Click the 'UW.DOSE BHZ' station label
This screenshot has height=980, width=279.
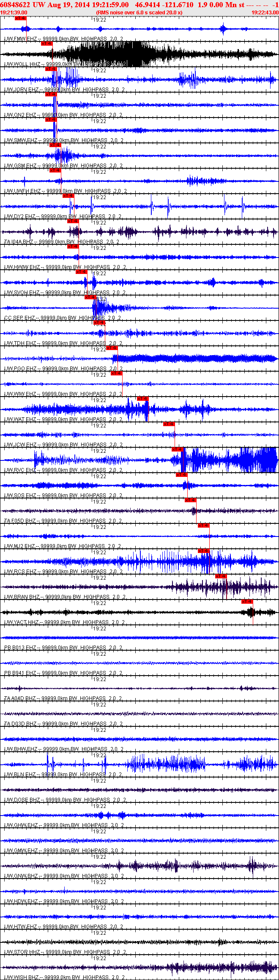(22, 800)
